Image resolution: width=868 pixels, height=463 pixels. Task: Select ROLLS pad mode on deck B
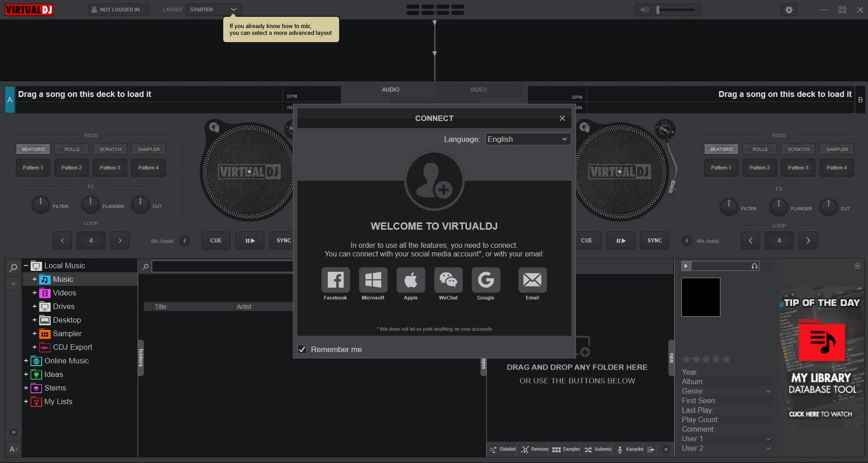coord(760,150)
